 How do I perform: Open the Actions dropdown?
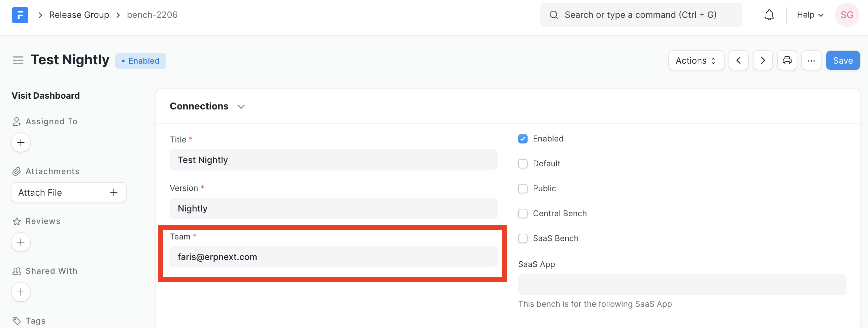pyautogui.click(x=696, y=61)
